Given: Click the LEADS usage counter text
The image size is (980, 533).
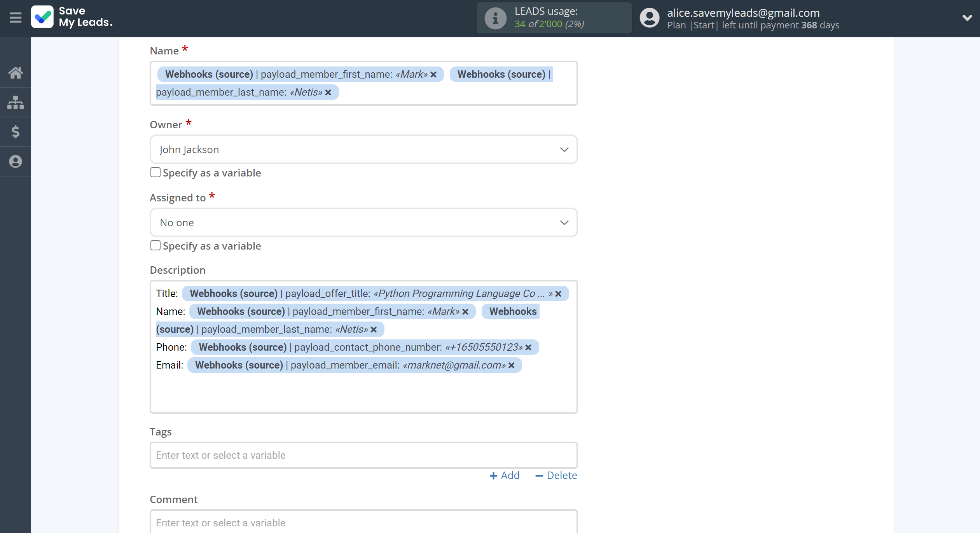Looking at the screenshot, I should [x=549, y=24].
